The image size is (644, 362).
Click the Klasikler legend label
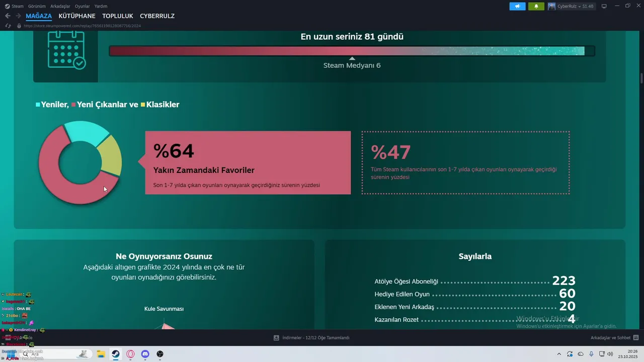tap(160, 105)
